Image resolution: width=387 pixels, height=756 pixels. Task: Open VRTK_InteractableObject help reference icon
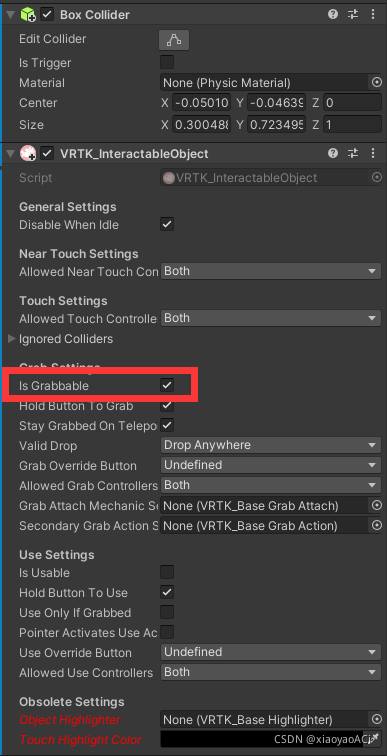click(x=333, y=153)
